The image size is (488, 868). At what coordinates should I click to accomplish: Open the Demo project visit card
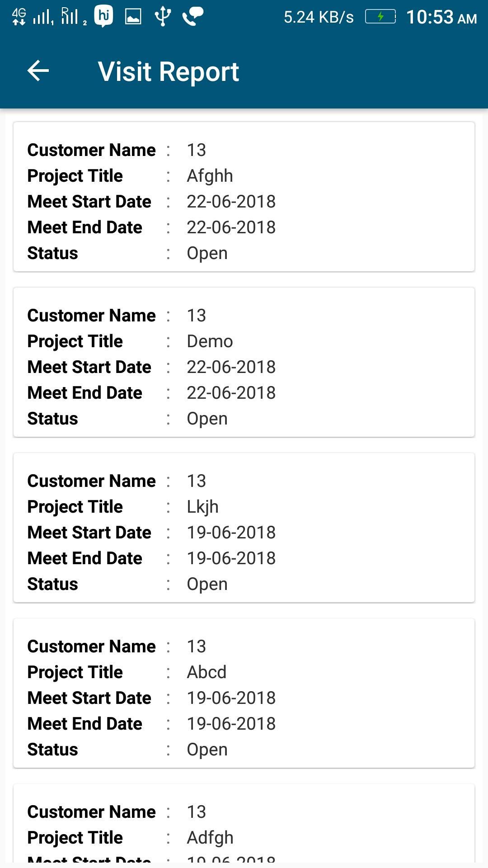point(244,362)
